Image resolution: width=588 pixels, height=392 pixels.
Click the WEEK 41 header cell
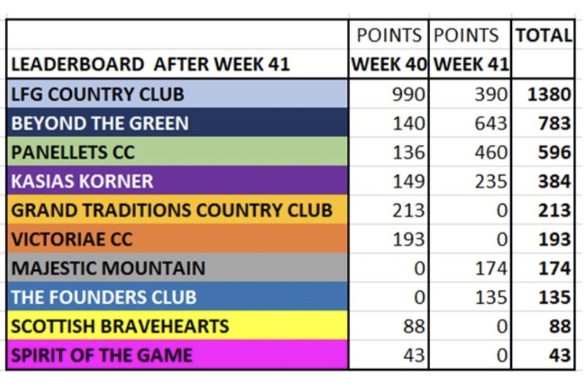(470, 64)
